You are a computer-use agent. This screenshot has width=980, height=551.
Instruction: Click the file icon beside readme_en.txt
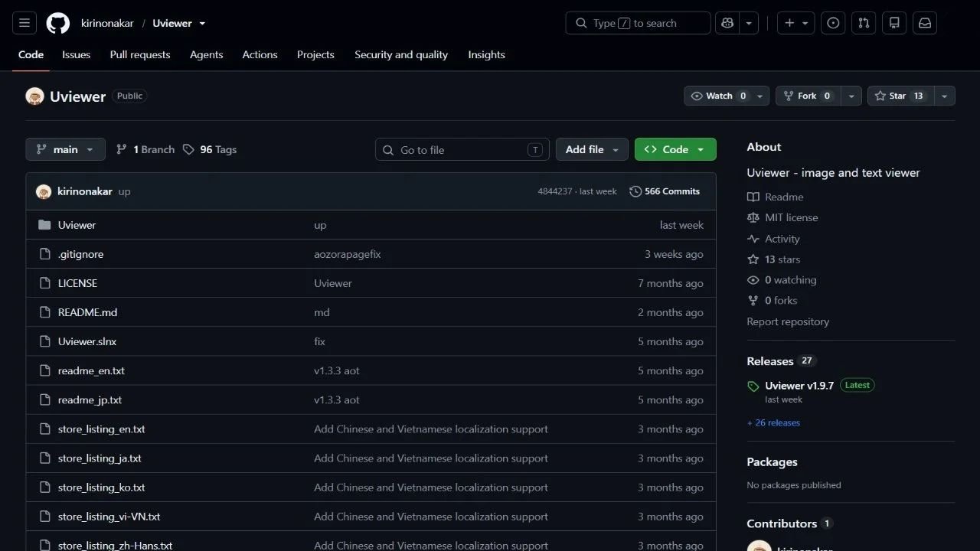44,370
